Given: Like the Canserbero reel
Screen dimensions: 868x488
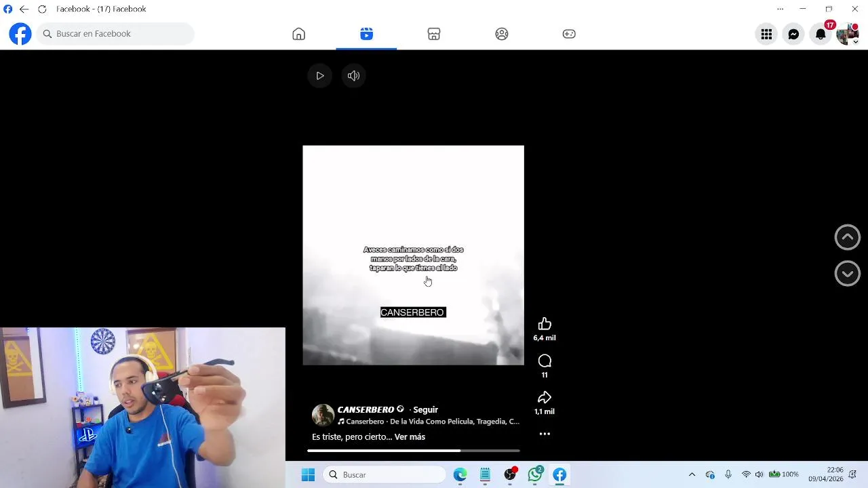Looking at the screenshot, I should tap(545, 324).
